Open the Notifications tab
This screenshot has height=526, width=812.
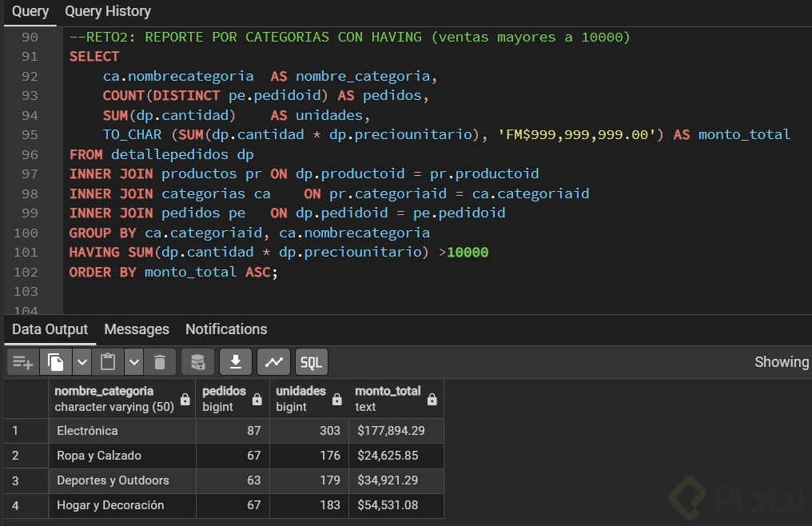tap(226, 329)
